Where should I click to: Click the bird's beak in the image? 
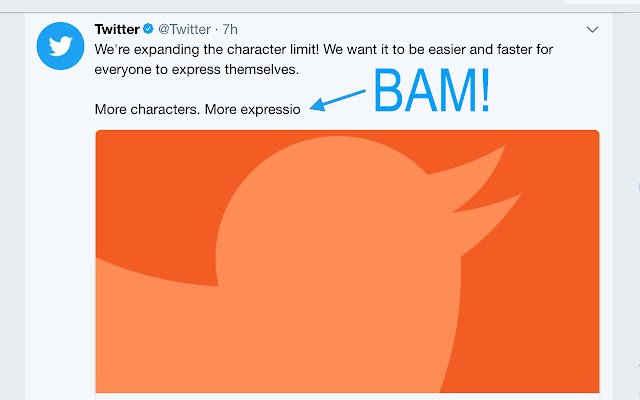point(482,192)
